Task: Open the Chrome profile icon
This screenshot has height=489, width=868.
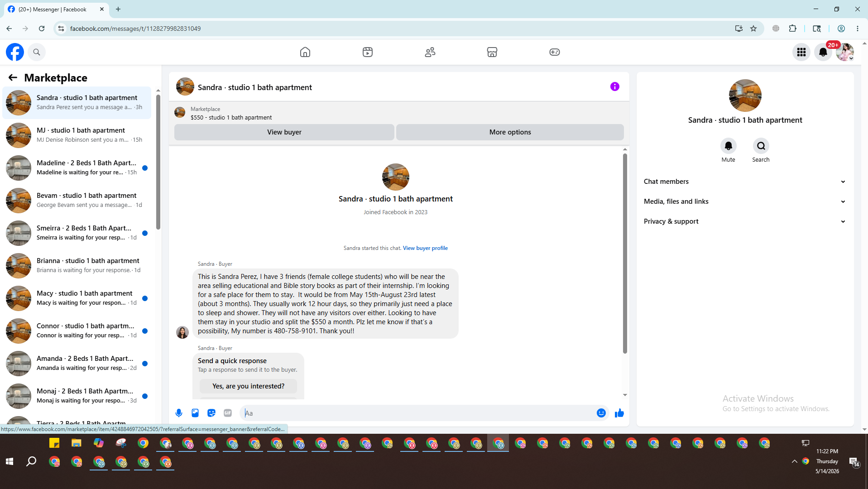Action: (841, 29)
